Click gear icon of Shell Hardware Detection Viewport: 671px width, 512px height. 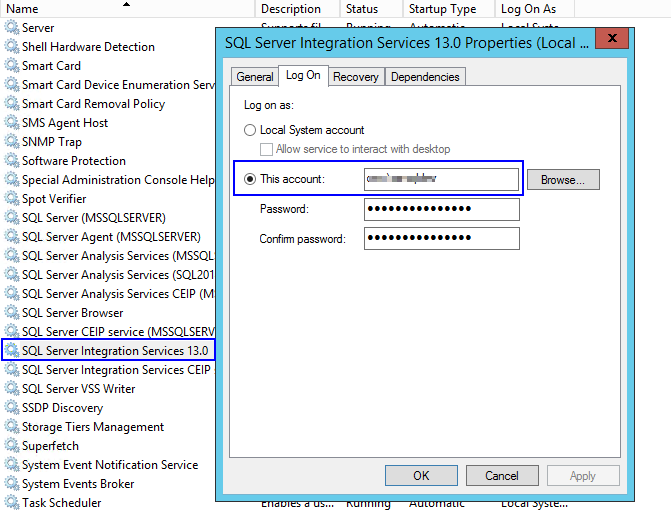click(x=12, y=47)
